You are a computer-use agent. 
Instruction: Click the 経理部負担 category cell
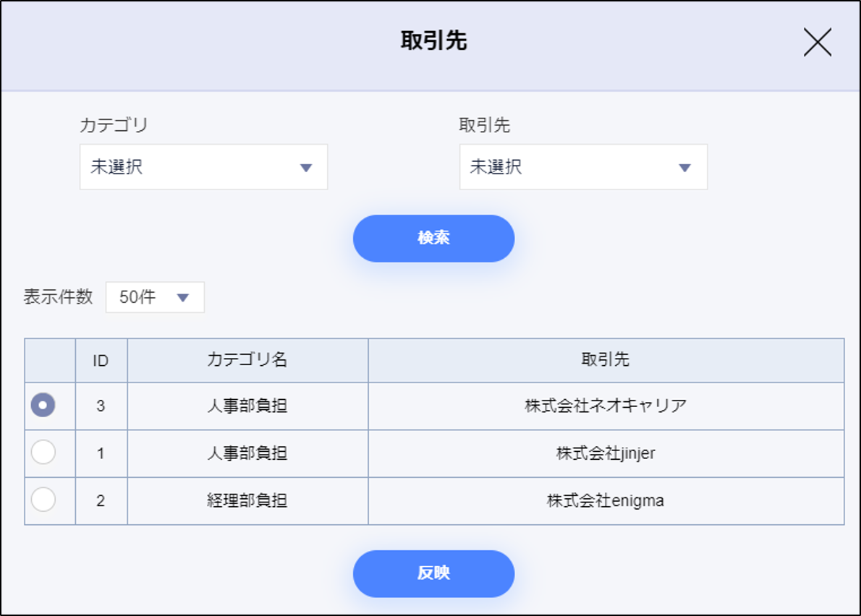coord(247,500)
